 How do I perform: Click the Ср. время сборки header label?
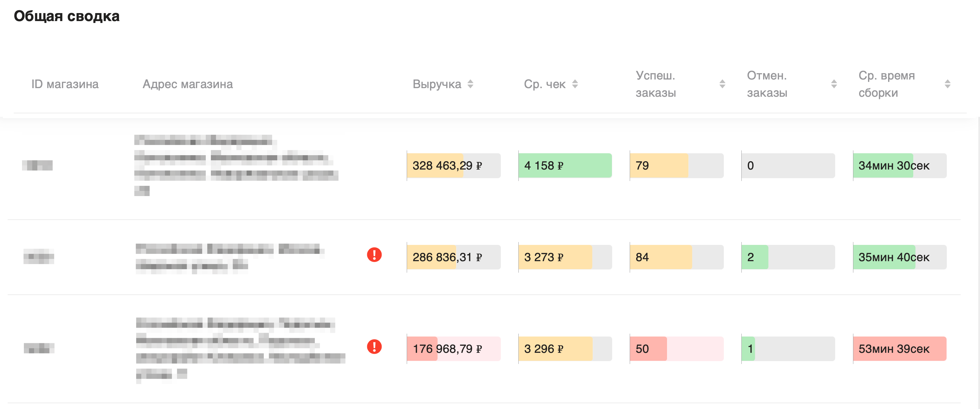tap(887, 84)
